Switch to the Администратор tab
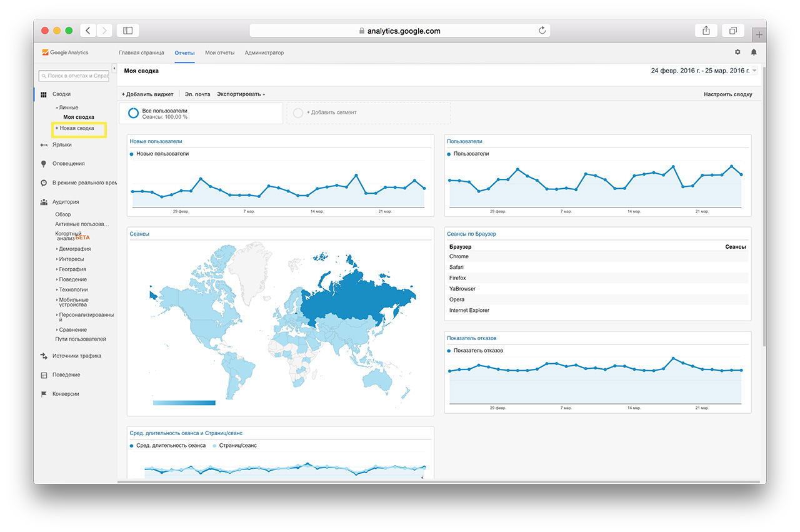Image resolution: width=800 pixels, height=532 pixels. [x=264, y=53]
